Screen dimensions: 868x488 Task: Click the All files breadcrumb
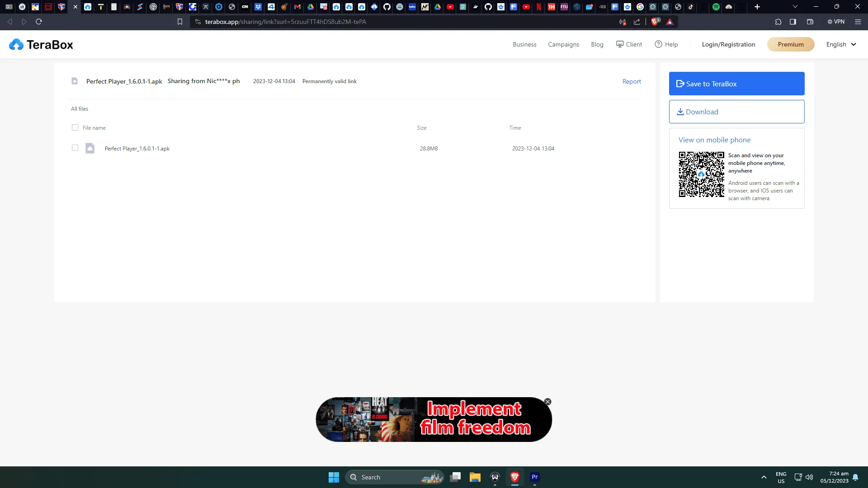(80, 109)
